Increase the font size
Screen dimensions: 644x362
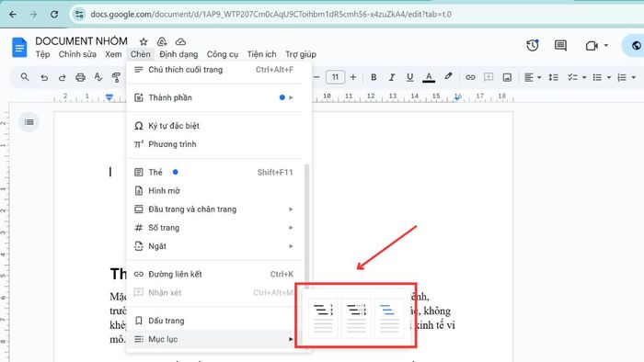(352, 77)
